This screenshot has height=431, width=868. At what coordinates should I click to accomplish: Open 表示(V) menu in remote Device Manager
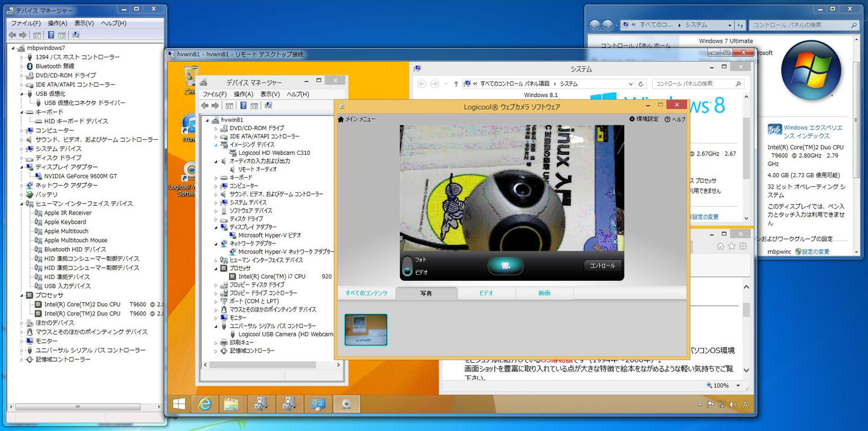tap(270, 94)
